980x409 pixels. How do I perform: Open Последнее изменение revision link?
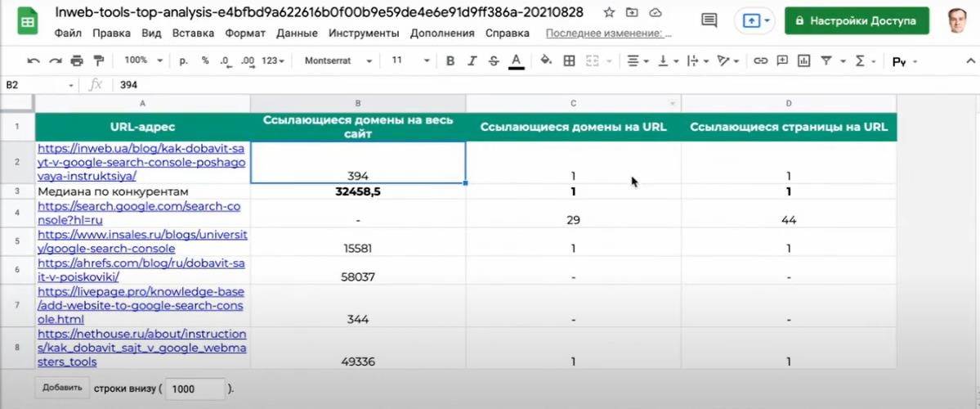(x=608, y=34)
